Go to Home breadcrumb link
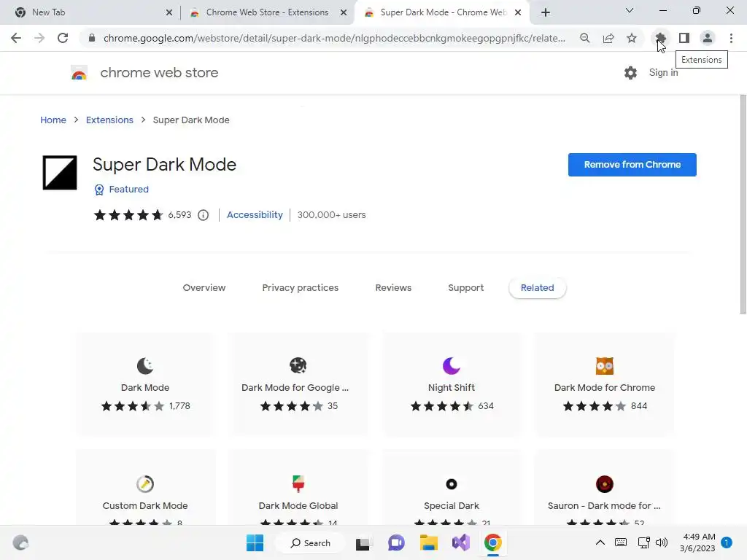 click(x=53, y=120)
